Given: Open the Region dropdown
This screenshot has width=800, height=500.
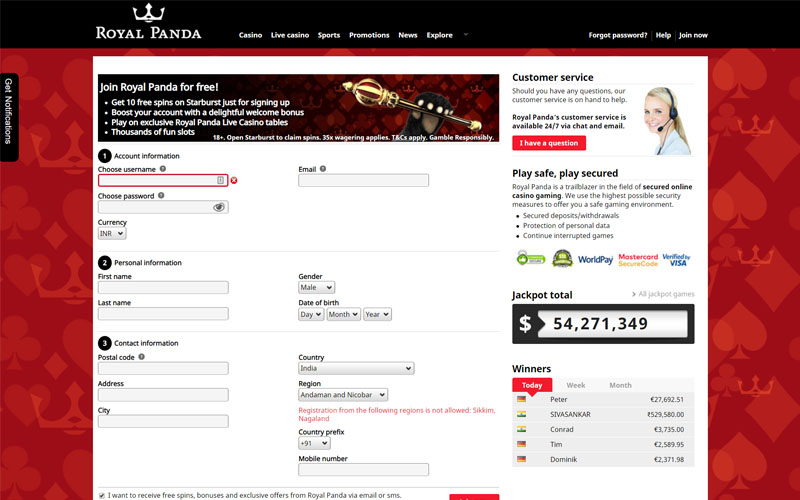Looking at the screenshot, I should tap(343, 395).
